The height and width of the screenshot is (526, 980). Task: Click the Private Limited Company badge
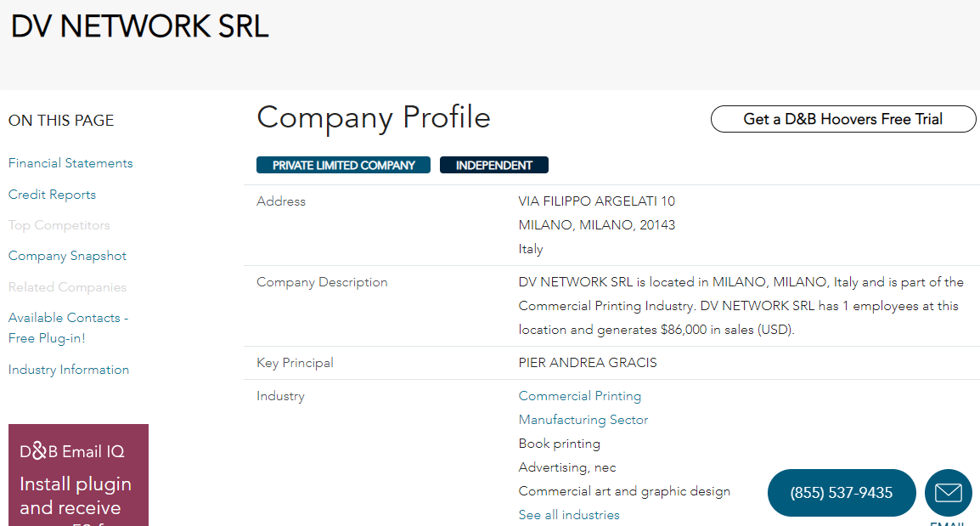(x=343, y=165)
